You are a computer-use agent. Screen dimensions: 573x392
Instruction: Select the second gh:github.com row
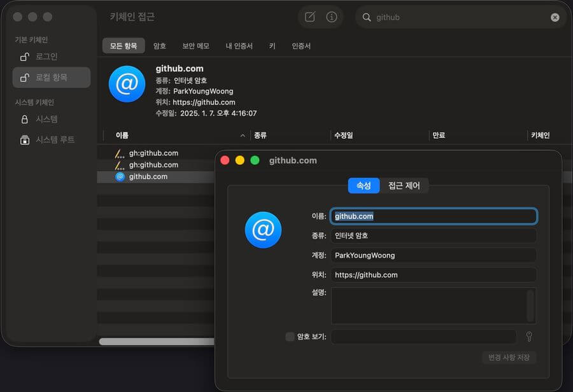(x=156, y=165)
